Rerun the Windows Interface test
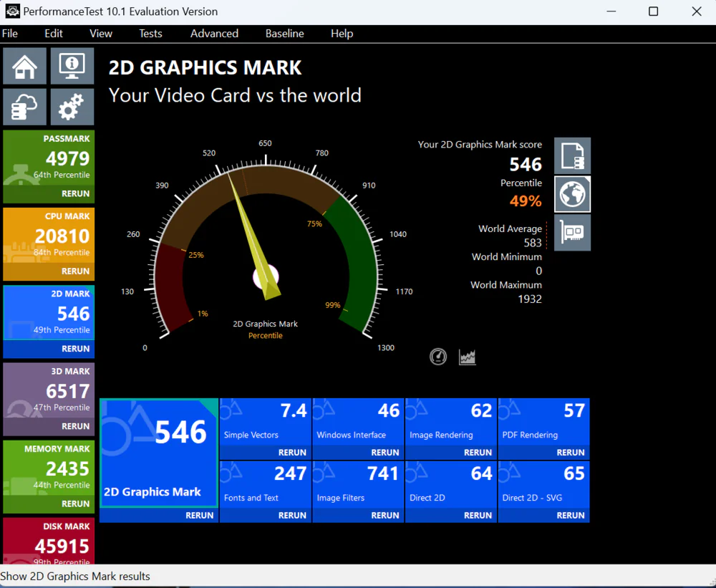 [385, 453]
